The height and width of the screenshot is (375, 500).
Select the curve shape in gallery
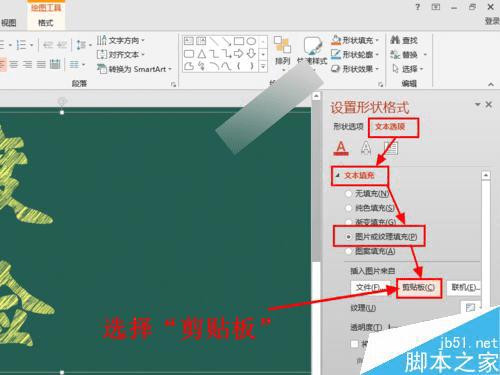226,66
